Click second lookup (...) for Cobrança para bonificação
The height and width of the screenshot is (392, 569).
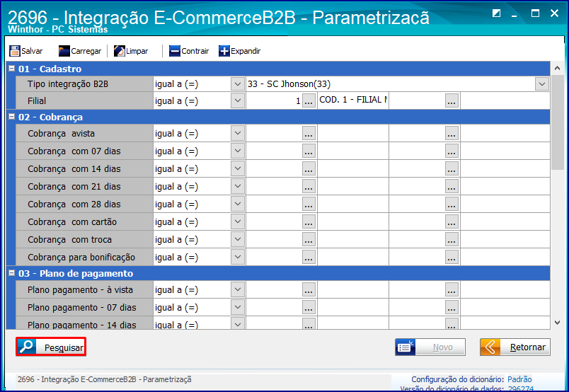point(452,258)
